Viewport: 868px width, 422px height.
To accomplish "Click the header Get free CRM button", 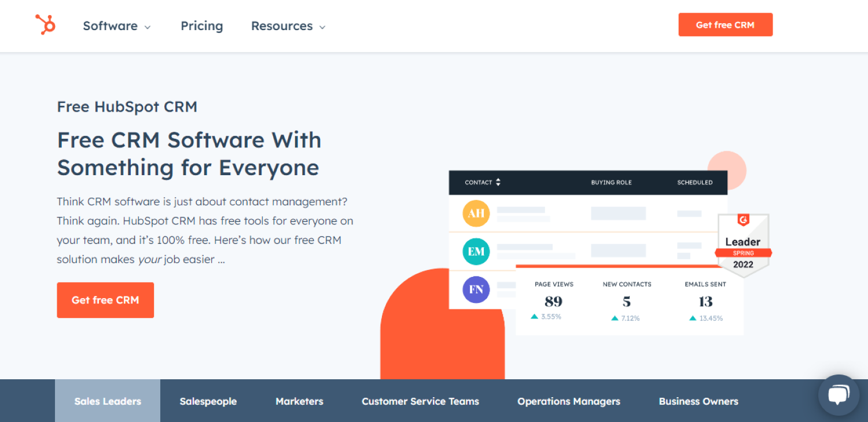I will (x=725, y=25).
